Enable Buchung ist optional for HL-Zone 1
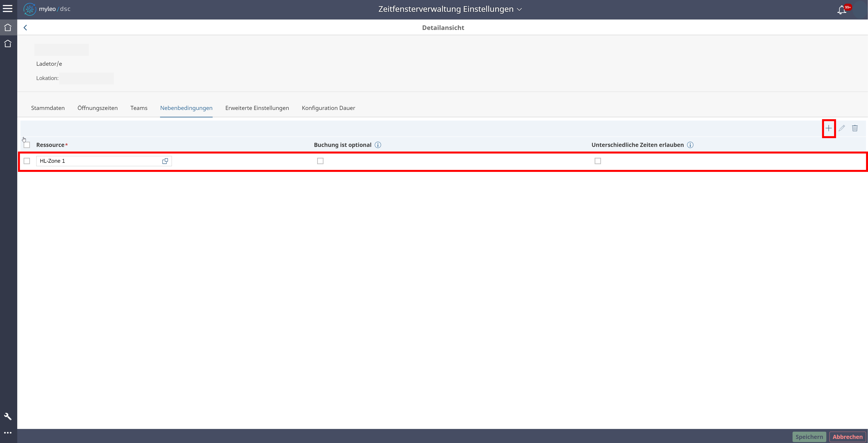The image size is (868, 443). click(320, 161)
